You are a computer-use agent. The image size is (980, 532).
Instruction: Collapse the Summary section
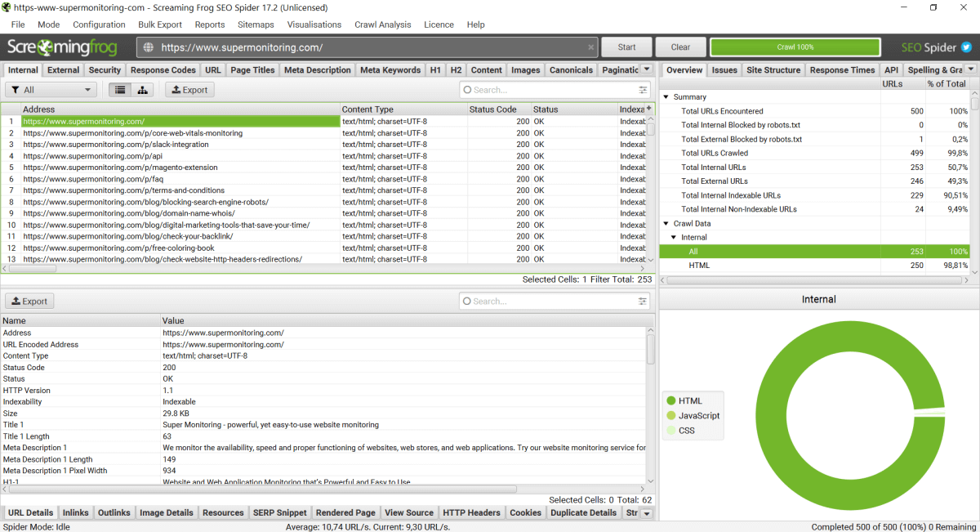coord(666,97)
